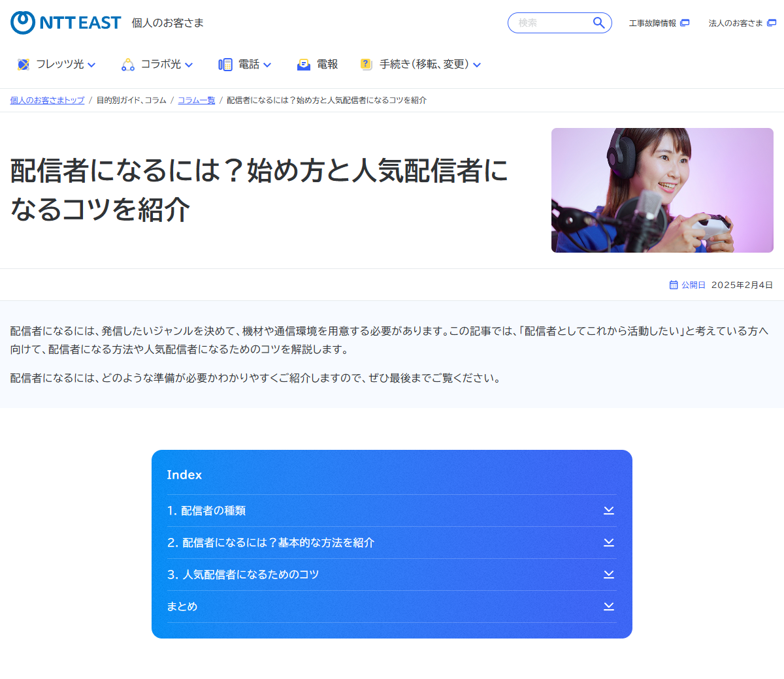
Task: Click the 電報 telegram icon
Action: point(304,65)
